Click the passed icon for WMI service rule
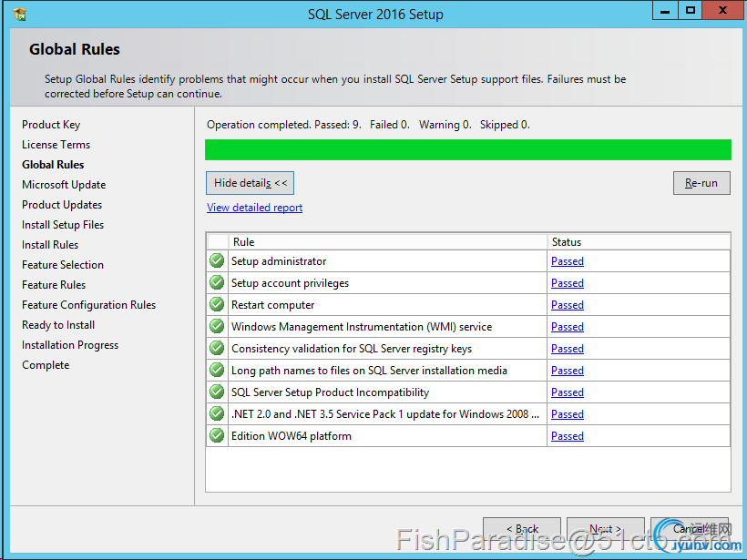This screenshot has height=560, width=747. 217,327
